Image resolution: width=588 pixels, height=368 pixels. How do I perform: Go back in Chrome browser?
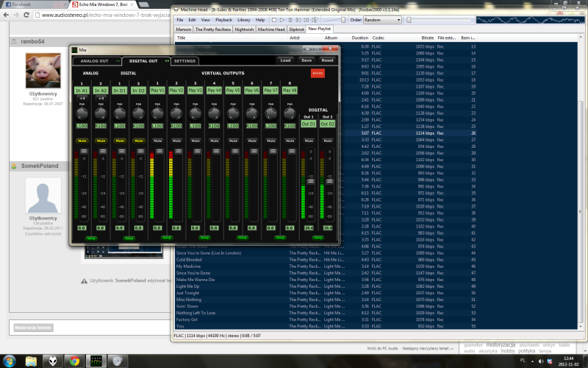[x=6, y=15]
